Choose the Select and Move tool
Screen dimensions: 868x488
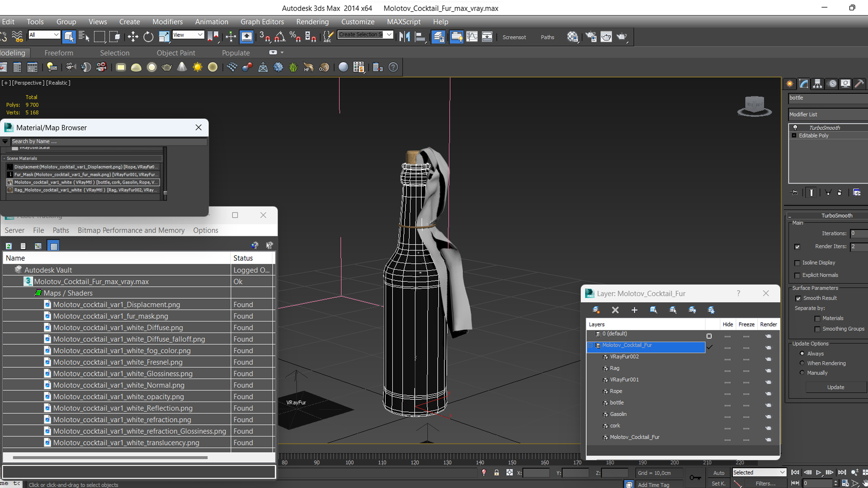pyautogui.click(x=133, y=37)
